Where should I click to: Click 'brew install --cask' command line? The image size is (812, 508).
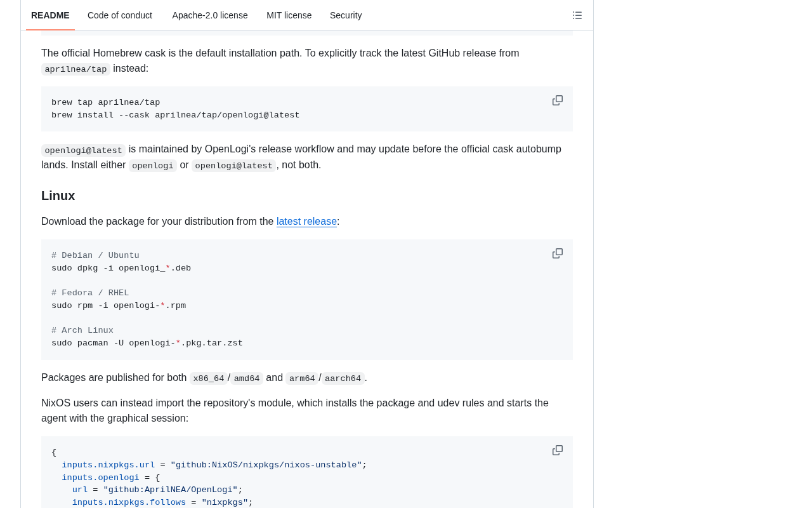click(176, 116)
